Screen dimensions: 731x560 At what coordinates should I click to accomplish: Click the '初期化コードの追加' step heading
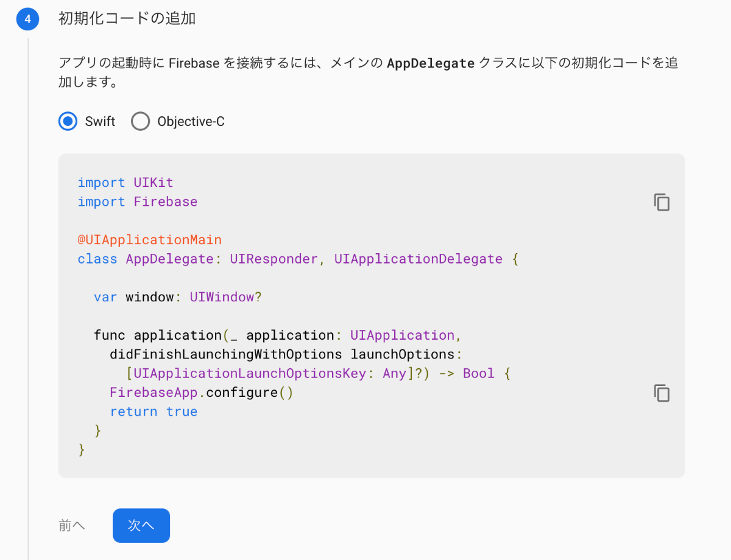tap(127, 18)
